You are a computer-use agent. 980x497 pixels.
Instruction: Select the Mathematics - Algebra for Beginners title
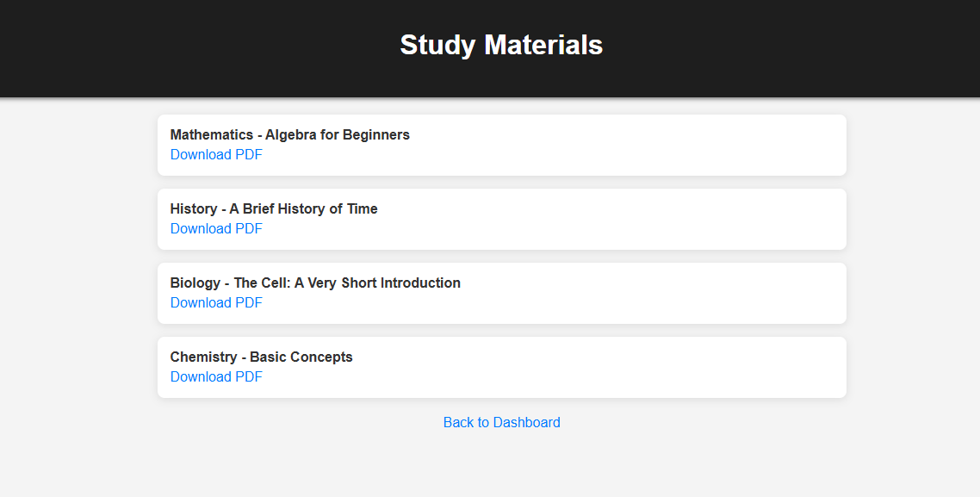289,135
